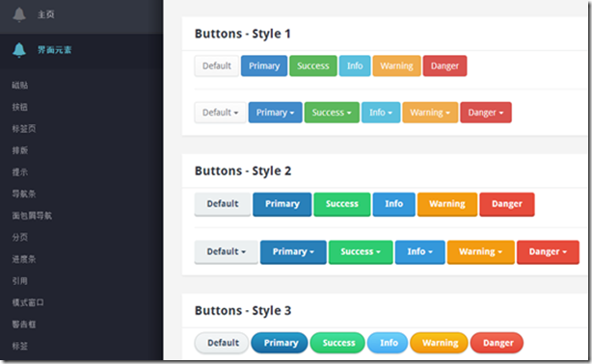Open 面包屑导航 in the sidebar
Image resolution: width=592 pixels, height=364 pixels.
click(32, 216)
